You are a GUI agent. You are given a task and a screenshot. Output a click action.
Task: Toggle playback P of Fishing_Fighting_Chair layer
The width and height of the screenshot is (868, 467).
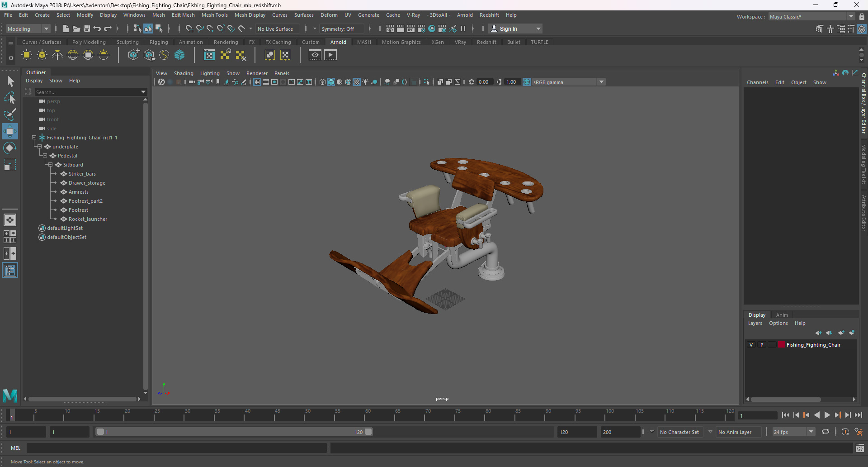(762, 345)
